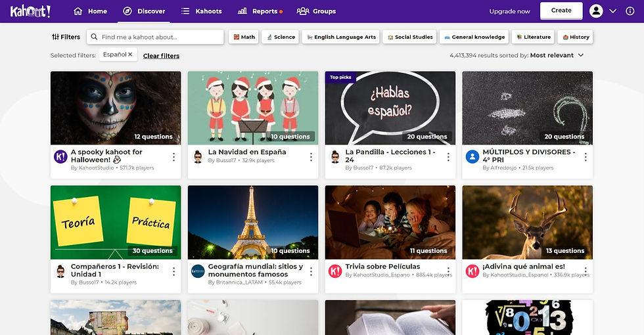Open options menu for MÚLTIPLOS Y DIVISORES

tap(586, 157)
